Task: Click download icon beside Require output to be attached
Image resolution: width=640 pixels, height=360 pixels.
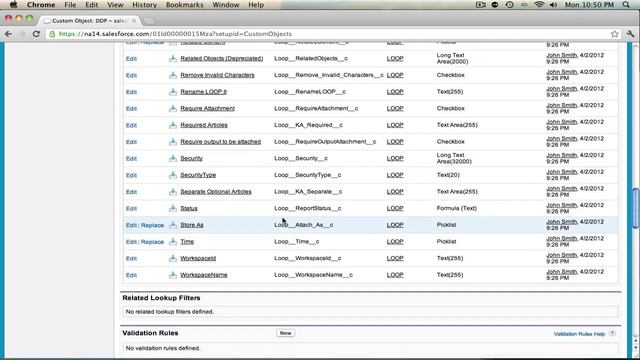Action: [x=173, y=142]
